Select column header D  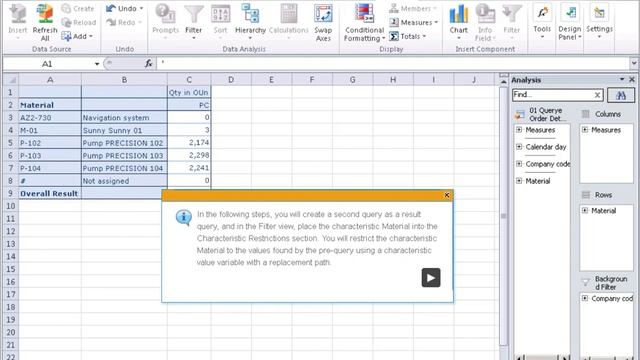pyautogui.click(x=231, y=80)
